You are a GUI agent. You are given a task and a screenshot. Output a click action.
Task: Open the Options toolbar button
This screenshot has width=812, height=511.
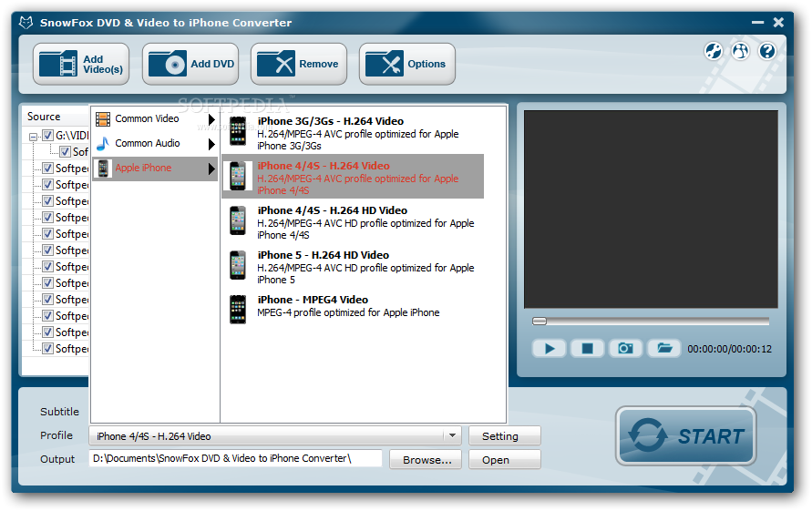pyautogui.click(x=407, y=64)
